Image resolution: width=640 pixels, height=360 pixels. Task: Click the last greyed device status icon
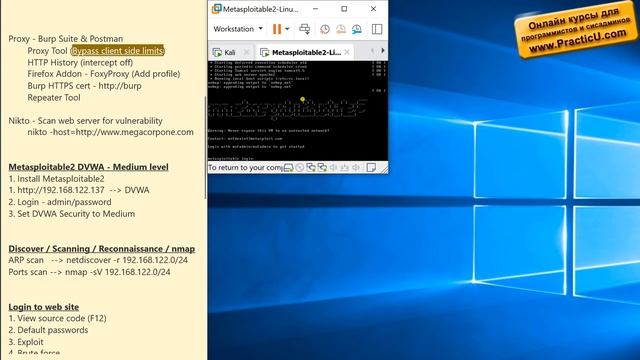[356, 167]
